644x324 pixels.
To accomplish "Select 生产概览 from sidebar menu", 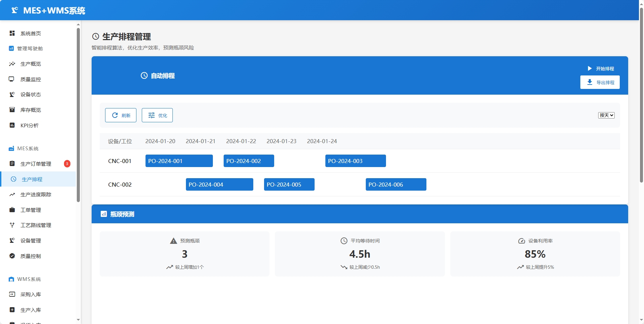I will pos(31,64).
